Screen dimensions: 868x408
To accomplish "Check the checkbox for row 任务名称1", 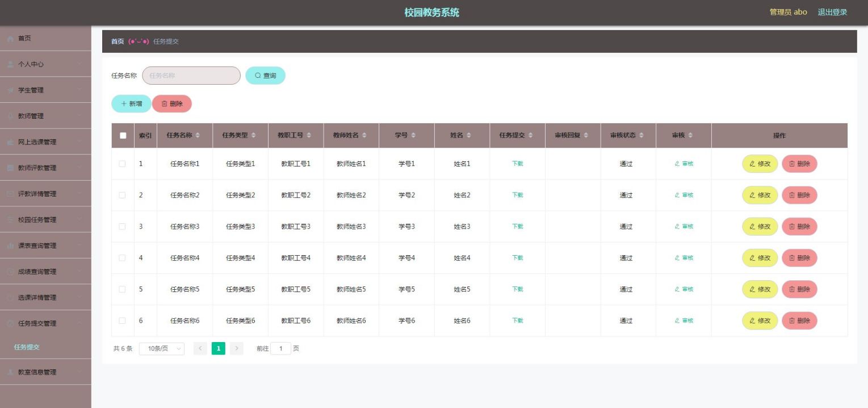I will tap(123, 164).
